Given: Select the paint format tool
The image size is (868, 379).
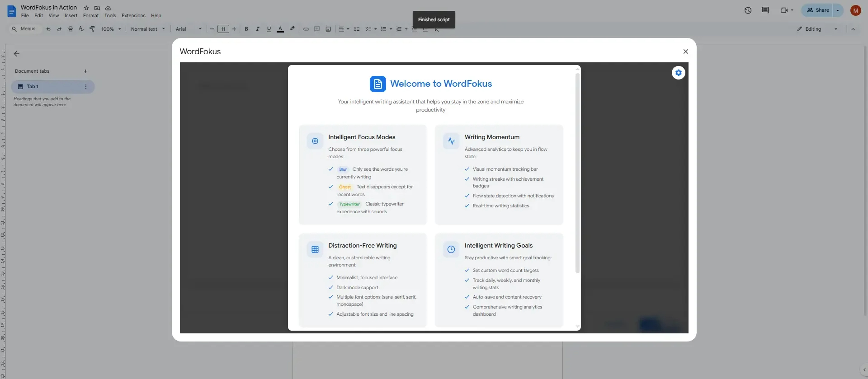Looking at the screenshot, I should 92,29.
